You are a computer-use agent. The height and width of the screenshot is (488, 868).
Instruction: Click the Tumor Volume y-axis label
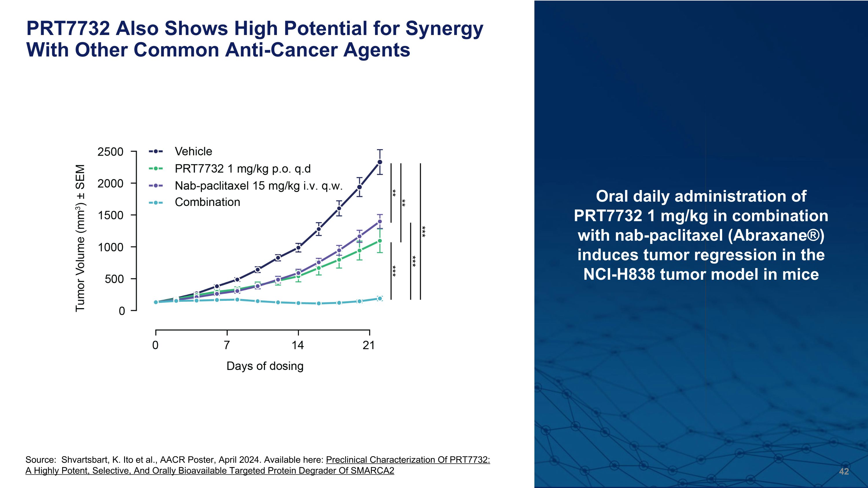80,238
